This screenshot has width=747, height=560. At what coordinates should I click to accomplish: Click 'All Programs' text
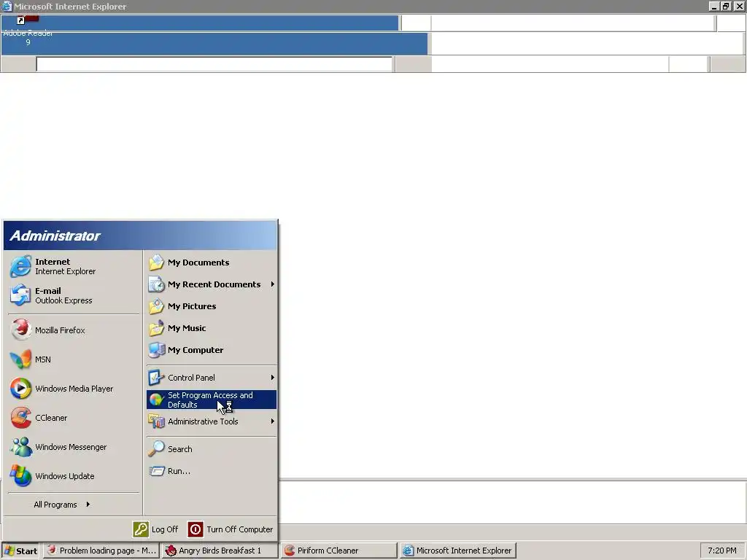pos(55,505)
